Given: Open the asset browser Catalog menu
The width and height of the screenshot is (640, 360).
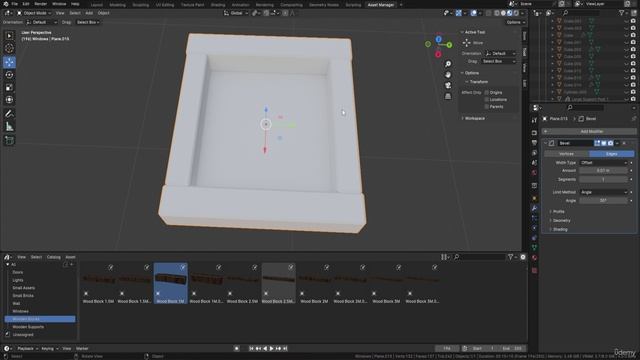Looking at the screenshot, I should pos(53,257).
